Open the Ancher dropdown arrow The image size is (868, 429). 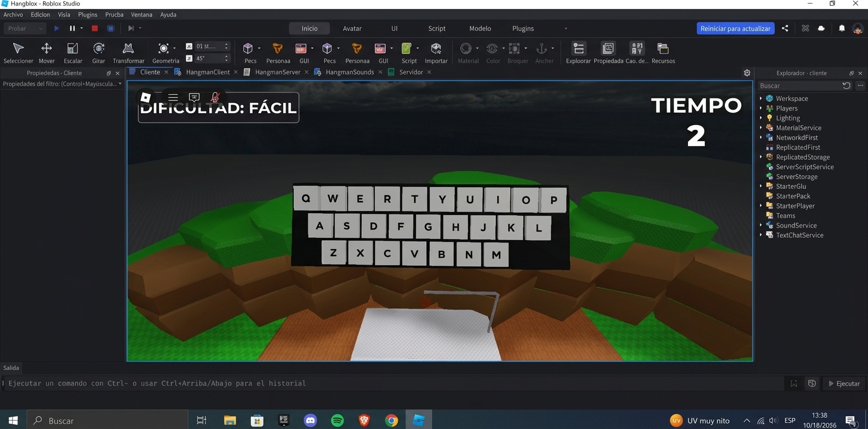point(553,48)
